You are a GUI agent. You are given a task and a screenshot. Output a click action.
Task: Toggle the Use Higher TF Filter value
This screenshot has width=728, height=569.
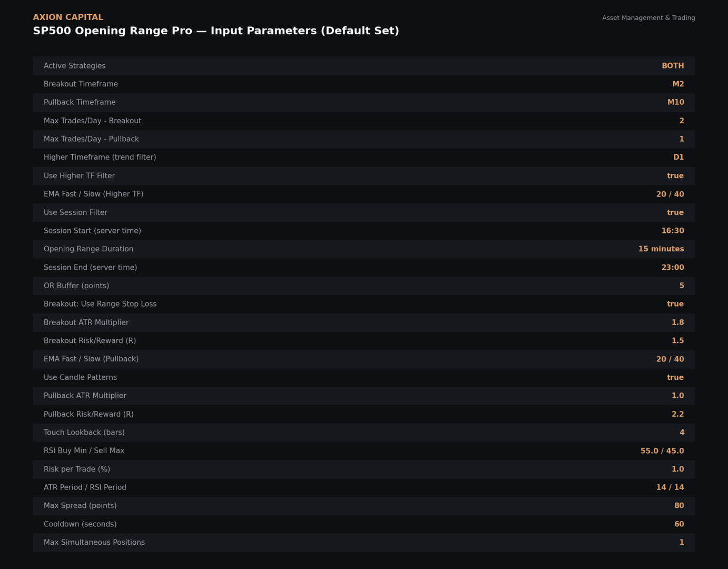675,176
